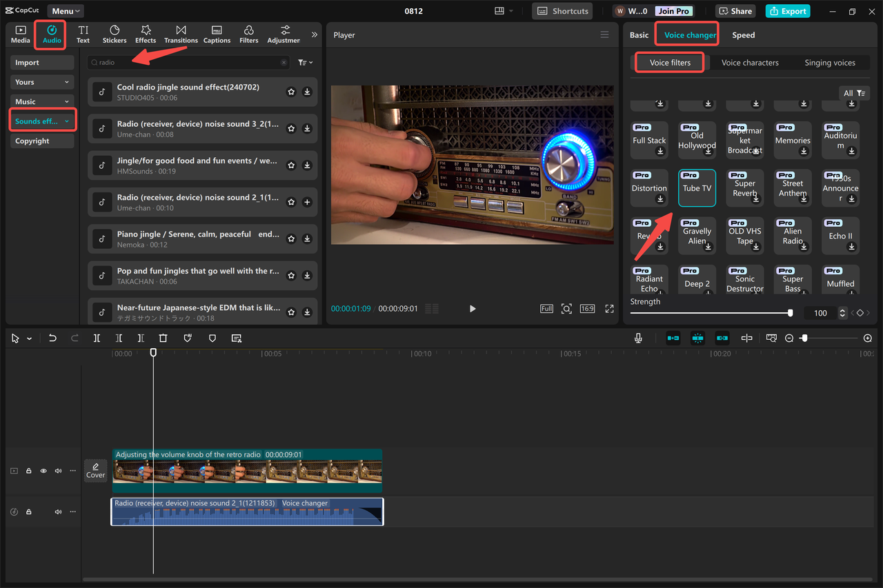Click the Undo arrow above the timeline
The image size is (883, 588).
[52, 338]
